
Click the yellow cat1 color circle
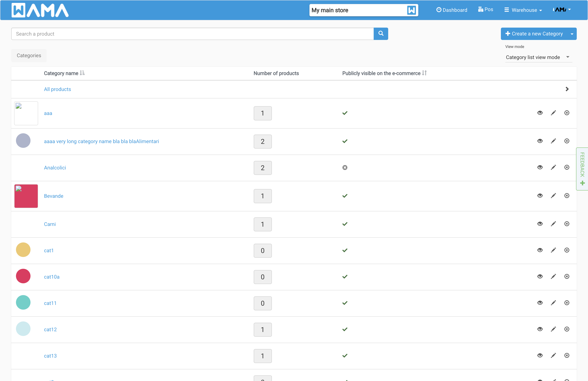tap(23, 250)
